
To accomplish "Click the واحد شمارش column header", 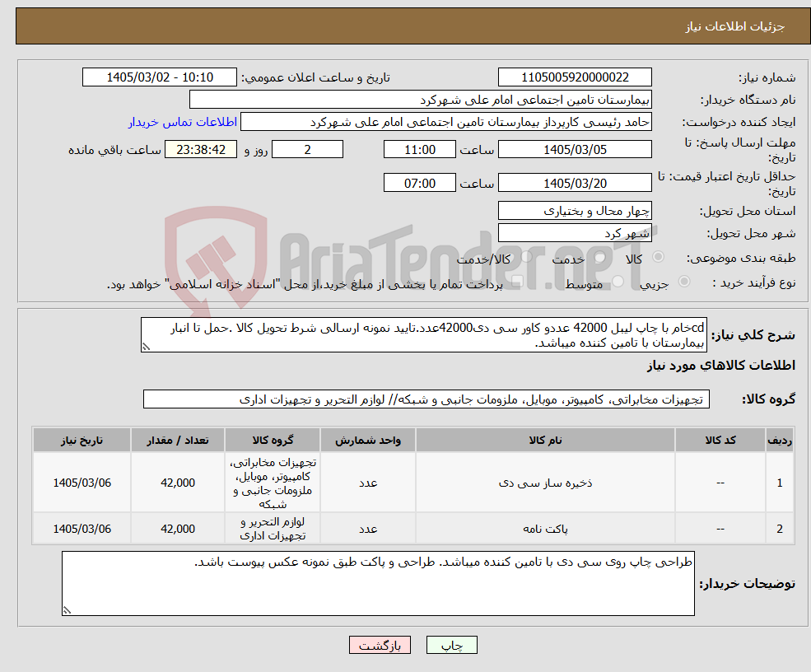I will click(368, 441).
